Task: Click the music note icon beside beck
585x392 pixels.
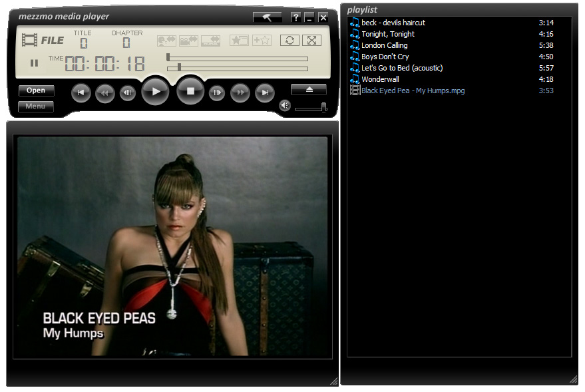Action: click(x=355, y=23)
